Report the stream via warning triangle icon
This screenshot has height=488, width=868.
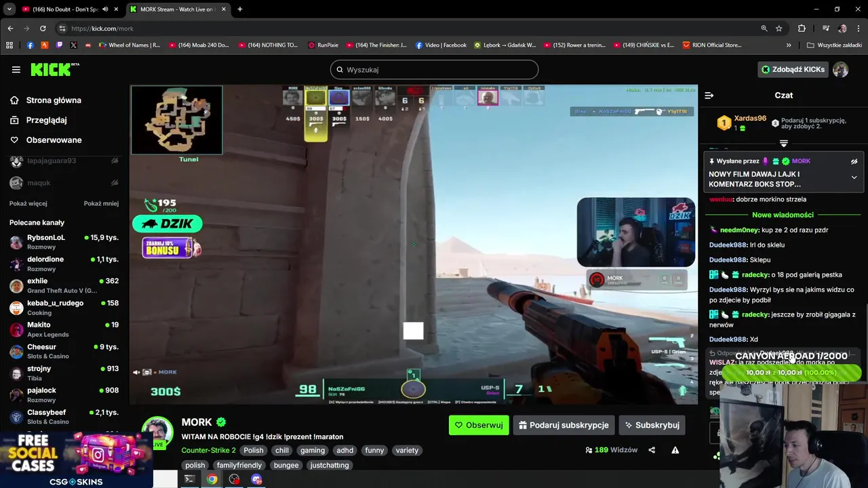(675, 450)
